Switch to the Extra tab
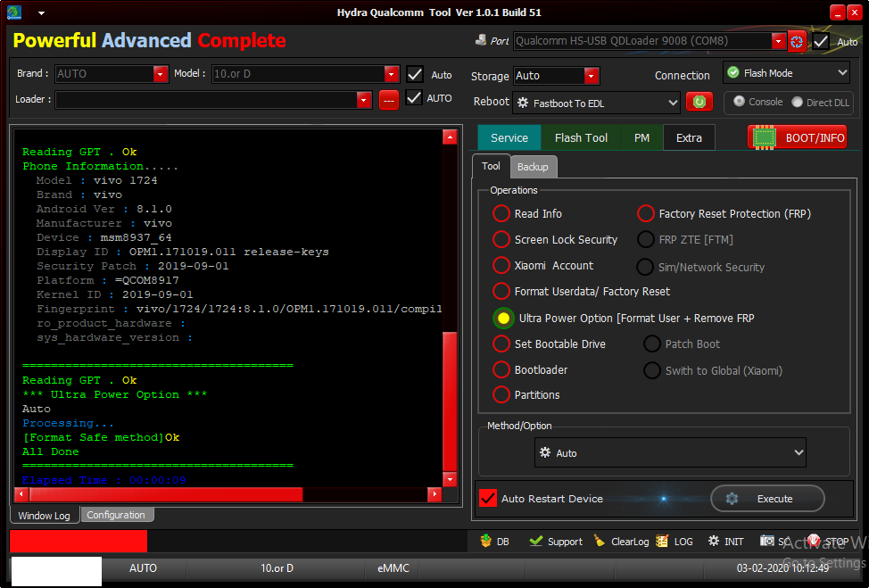 (689, 138)
